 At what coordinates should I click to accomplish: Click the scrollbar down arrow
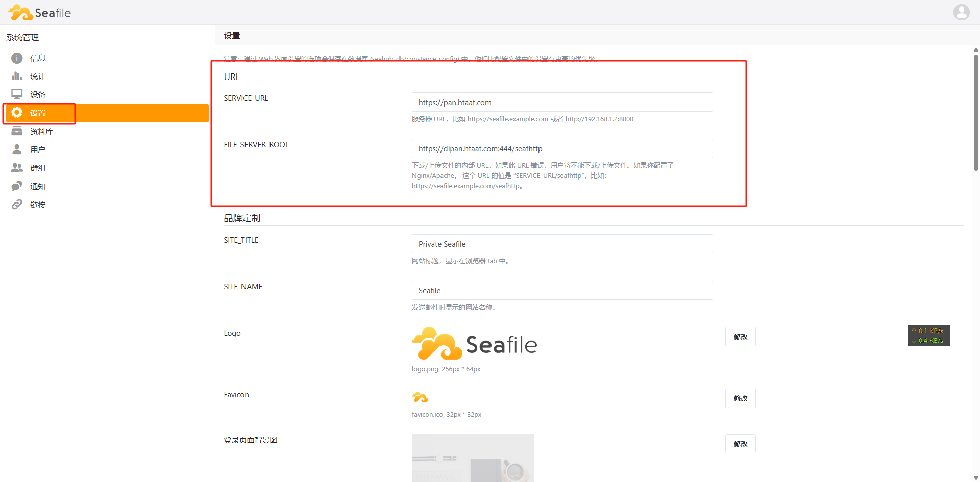click(x=976, y=478)
